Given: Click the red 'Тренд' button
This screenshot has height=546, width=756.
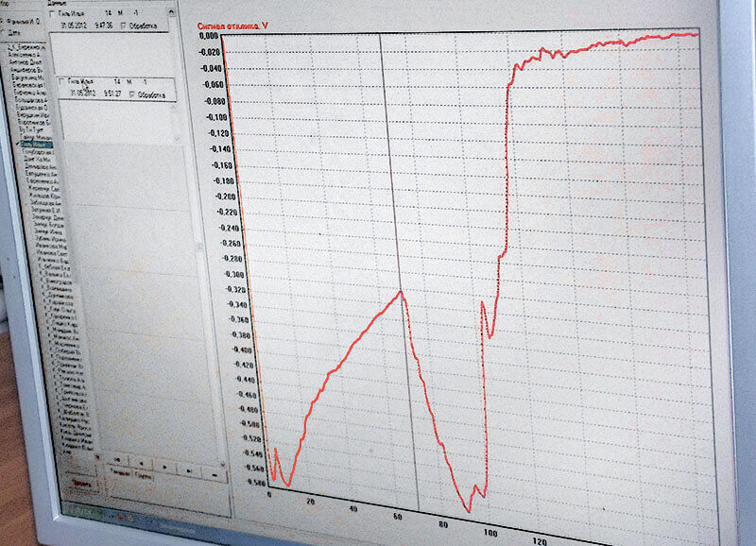Looking at the screenshot, I should [82, 484].
